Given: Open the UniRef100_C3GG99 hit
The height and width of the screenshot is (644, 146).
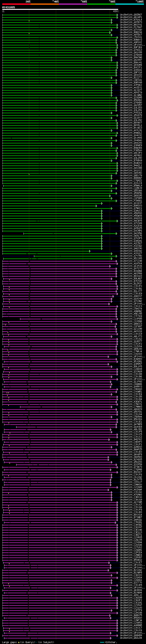Looking at the screenshot, I should pos(131,598).
